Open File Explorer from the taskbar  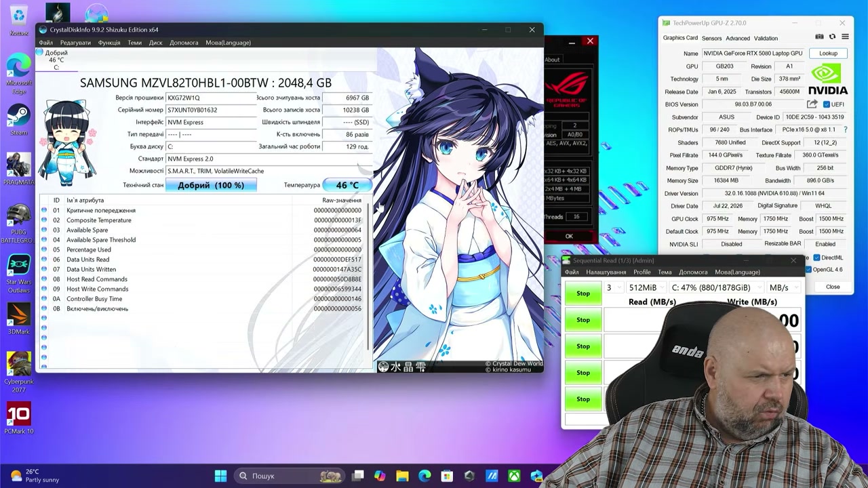click(x=402, y=476)
